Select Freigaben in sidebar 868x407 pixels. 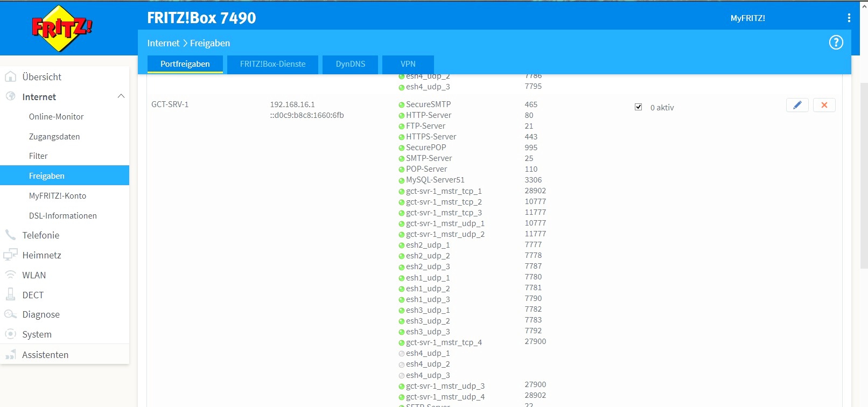pos(65,176)
